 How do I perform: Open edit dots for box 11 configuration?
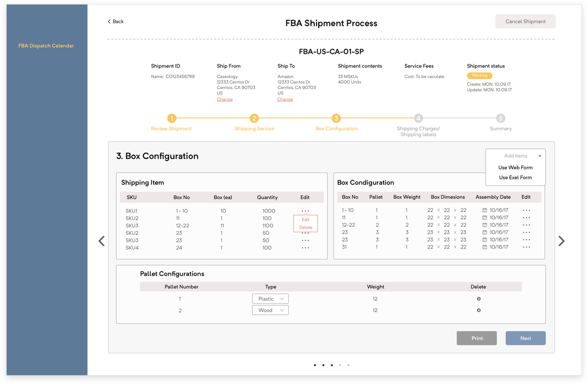(526, 217)
